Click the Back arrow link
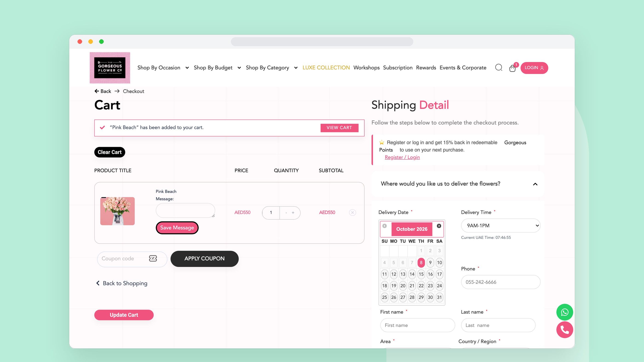This screenshot has height=362, width=644. pyautogui.click(x=103, y=91)
